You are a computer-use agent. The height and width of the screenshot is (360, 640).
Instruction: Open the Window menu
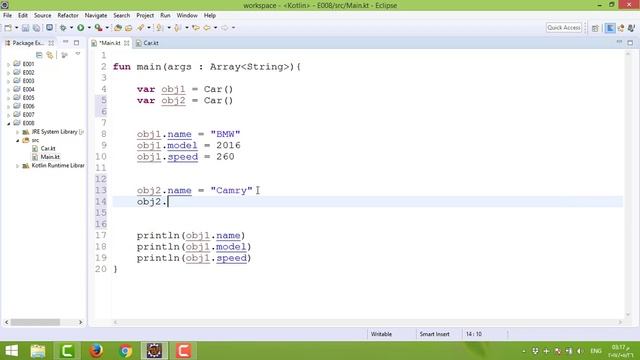tap(187, 16)
